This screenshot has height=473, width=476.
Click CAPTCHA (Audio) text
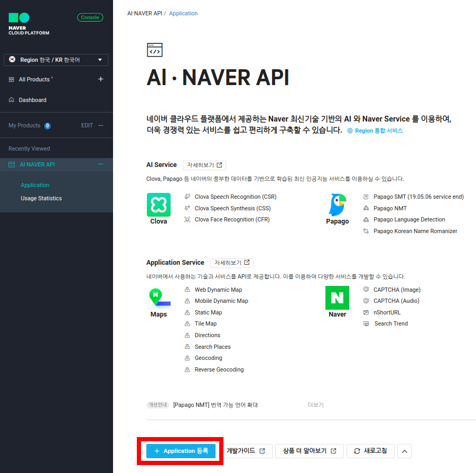tap(396, 301)
